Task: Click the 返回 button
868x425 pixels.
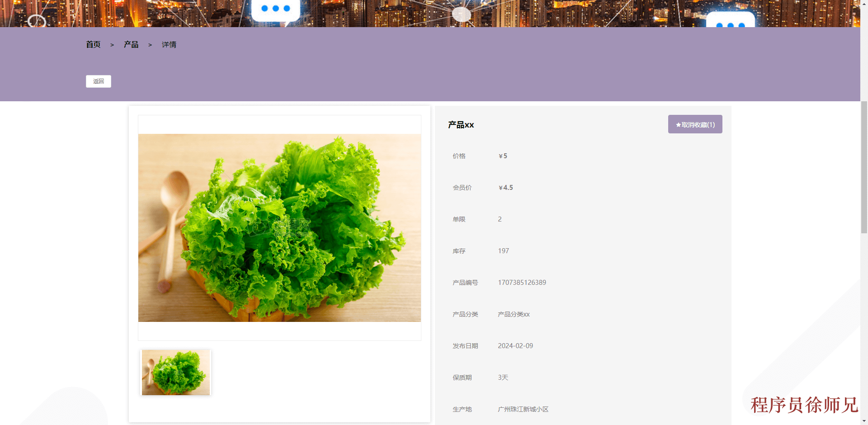Action: 99,81
